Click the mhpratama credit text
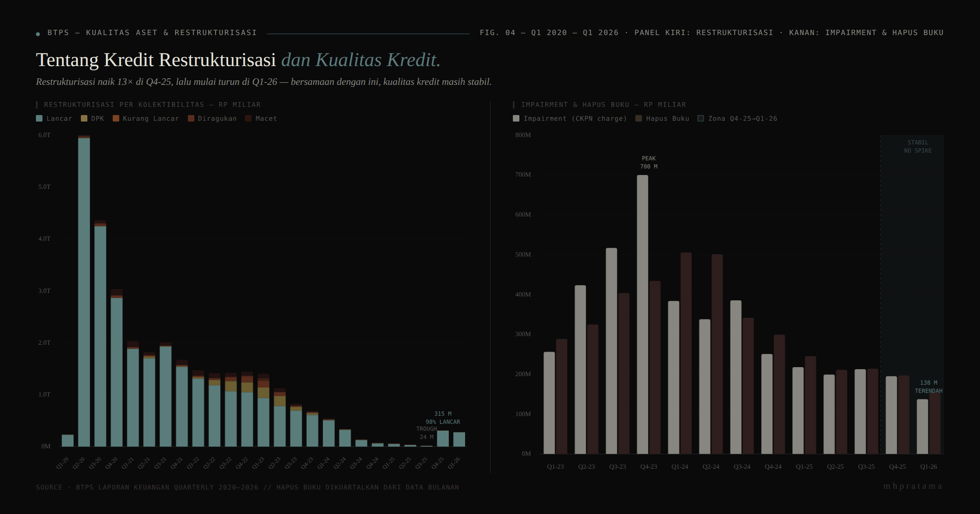 point(913,486)
